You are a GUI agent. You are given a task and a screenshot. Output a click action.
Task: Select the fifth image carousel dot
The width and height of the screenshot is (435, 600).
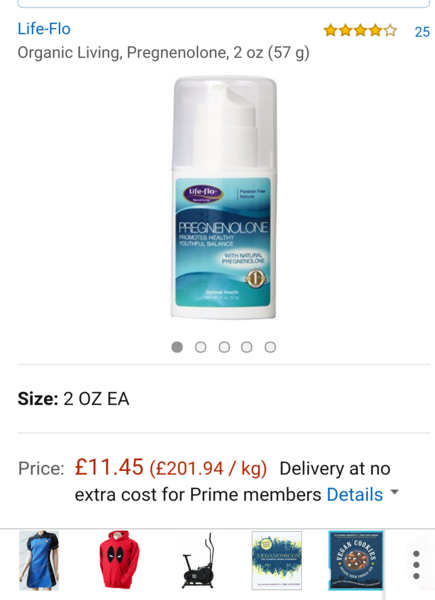click(270, 347)
